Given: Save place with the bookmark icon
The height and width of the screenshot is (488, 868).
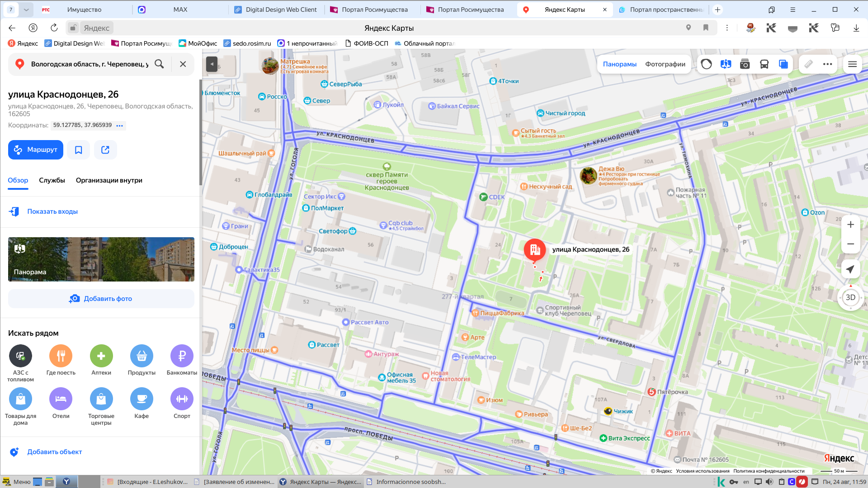Looking at the screenshot, I should (79, 150).
